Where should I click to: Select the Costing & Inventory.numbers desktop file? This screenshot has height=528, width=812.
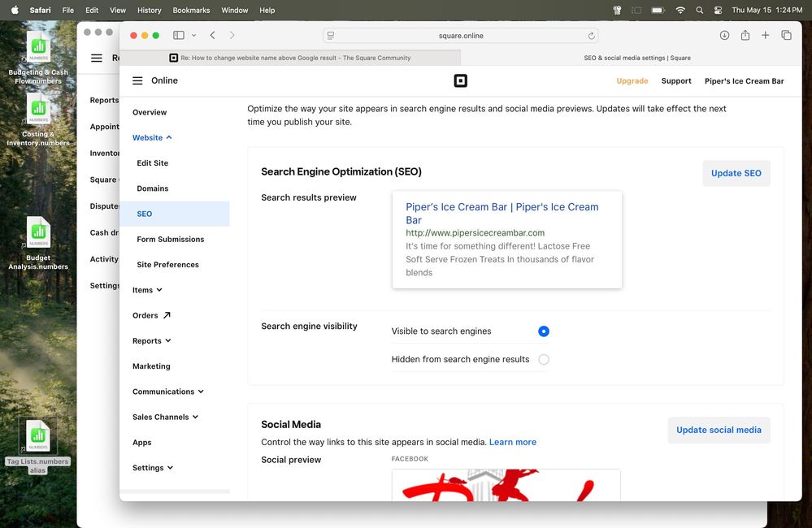38,119
